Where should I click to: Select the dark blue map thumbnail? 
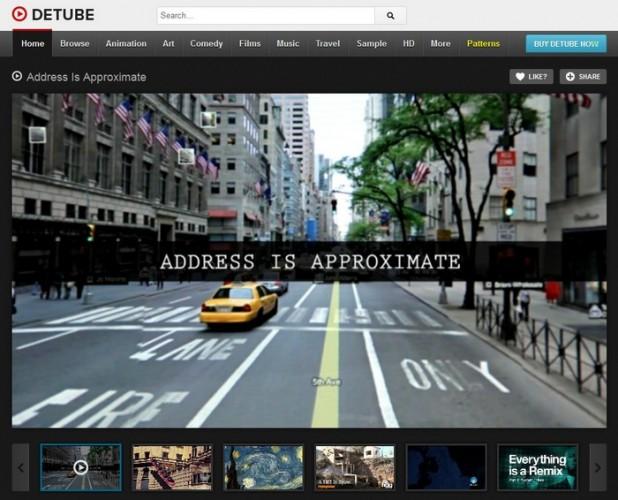(x=446, y=467)
